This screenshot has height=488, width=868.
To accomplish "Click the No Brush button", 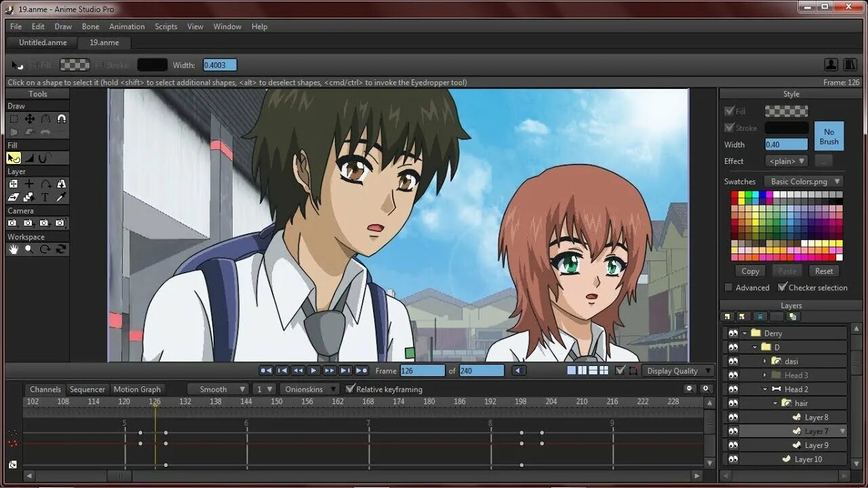I will pyautogui.click(x=829, y=136).
